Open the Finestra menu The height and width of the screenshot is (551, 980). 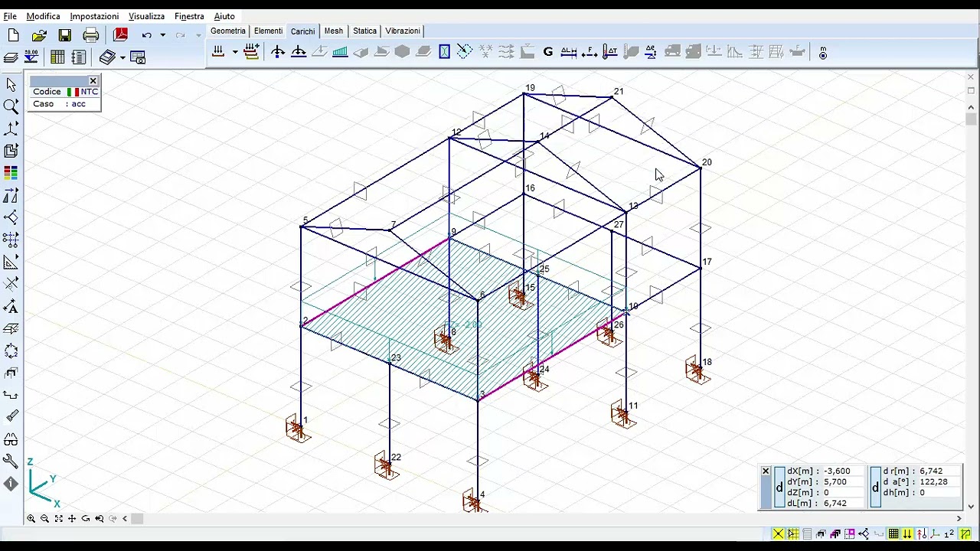(x=189, y=16)
